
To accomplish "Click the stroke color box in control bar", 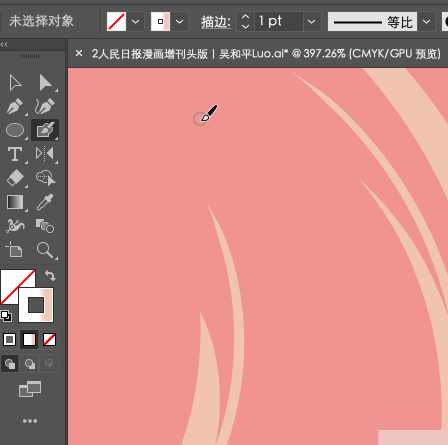I will point(160,22).
